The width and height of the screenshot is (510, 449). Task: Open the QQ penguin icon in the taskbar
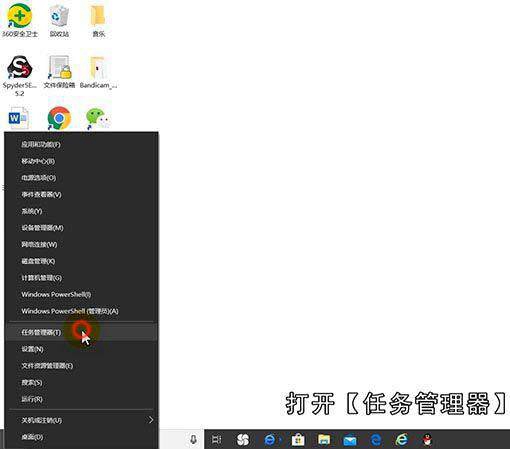[x=428, y=440]
